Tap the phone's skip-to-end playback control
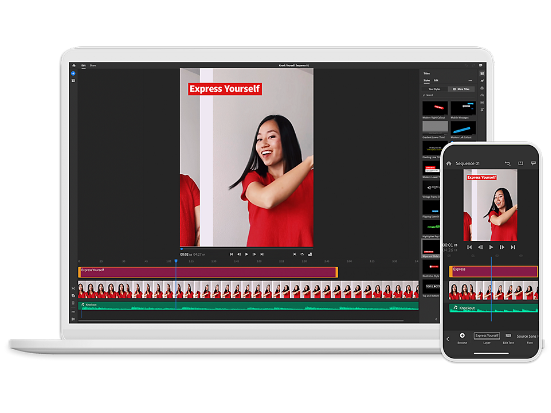 pos(513,247)
